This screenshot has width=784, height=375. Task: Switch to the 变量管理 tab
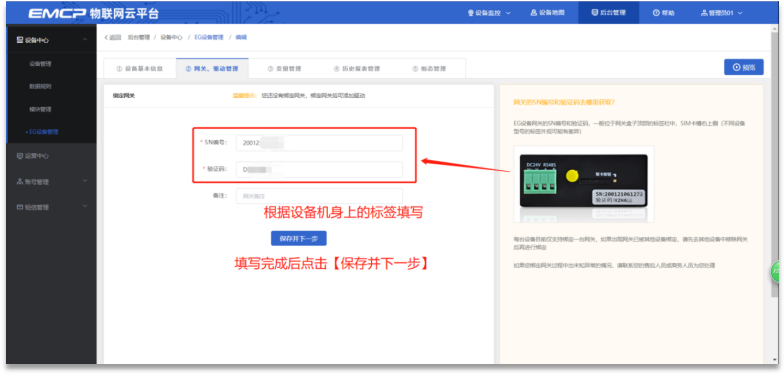(x=284, y=68)
